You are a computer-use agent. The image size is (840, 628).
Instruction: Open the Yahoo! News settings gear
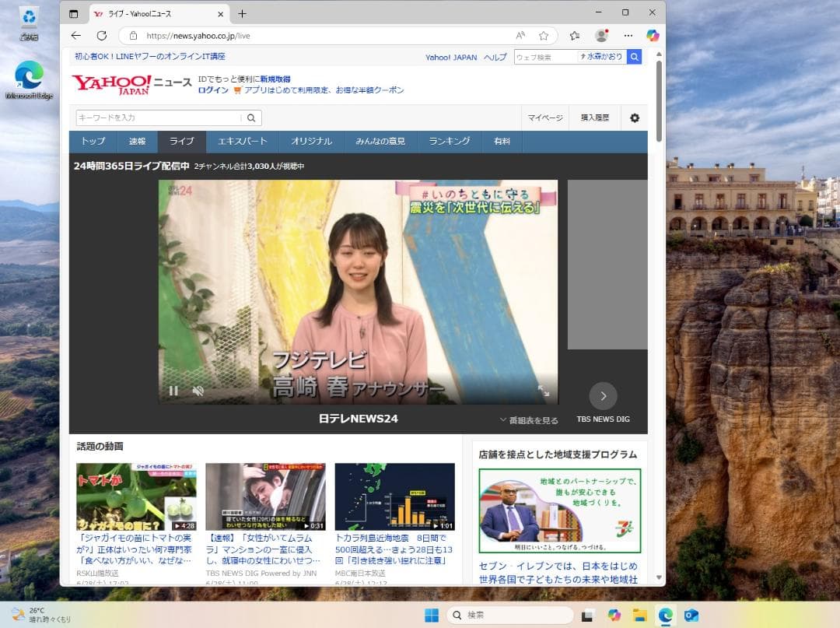click(635, 118)
